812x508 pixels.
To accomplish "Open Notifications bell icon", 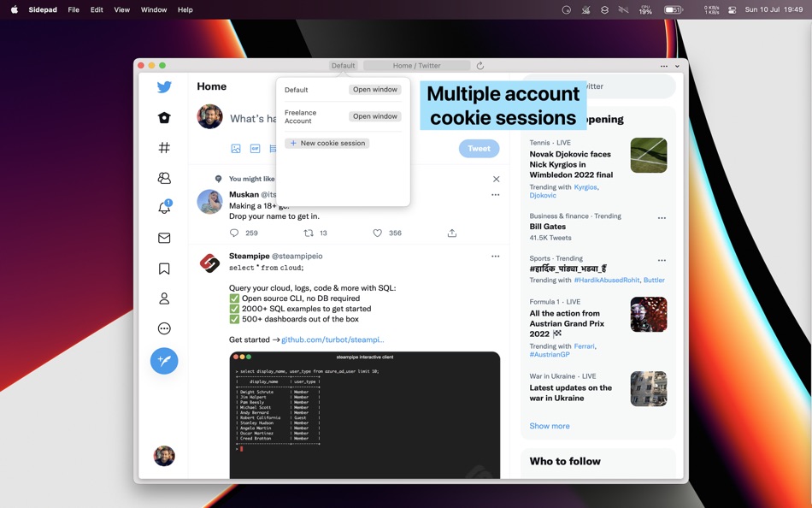I will point(164,207).
